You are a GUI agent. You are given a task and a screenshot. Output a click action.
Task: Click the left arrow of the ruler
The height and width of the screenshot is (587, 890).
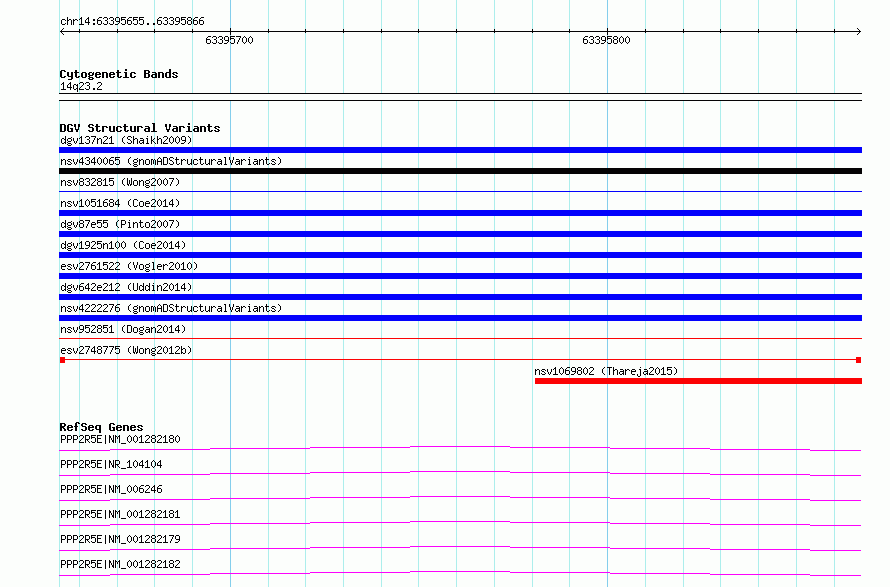pos(62,31)
